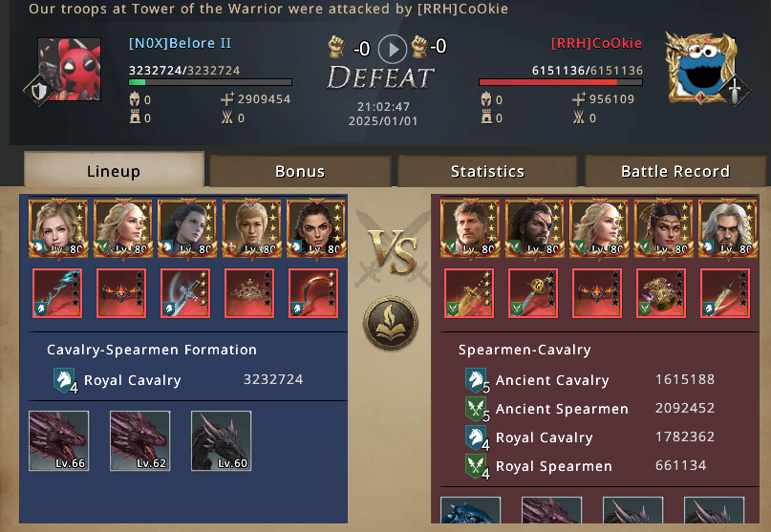The height and width of the screenshot is (532, 771).
Task: Play the battle replay
Action: pos(392,49)
